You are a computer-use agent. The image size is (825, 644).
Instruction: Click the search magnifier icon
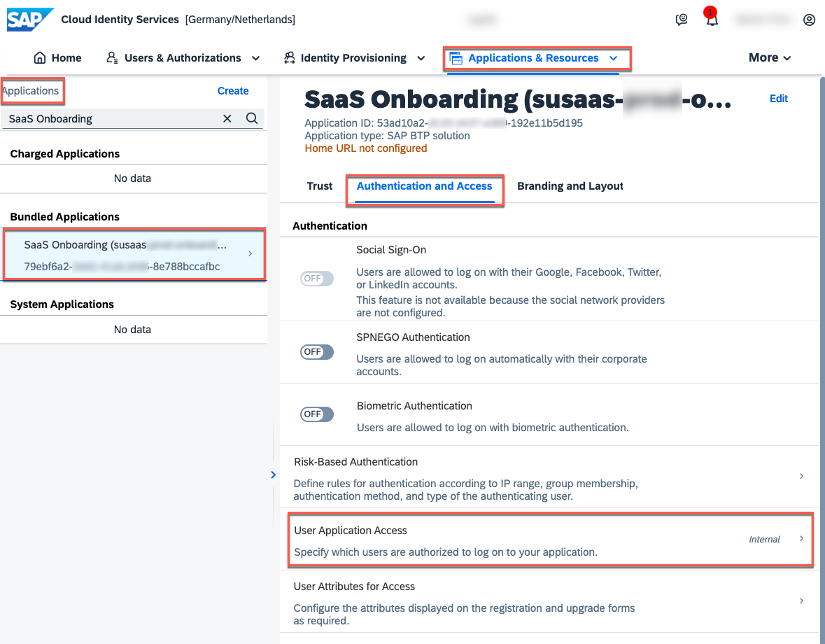(252, 118)
